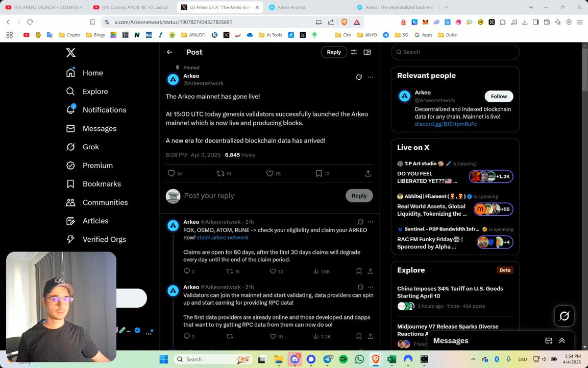588x368 pixels.
Task: Click the Reply button in Post header
Action: (x=334, y=52)
